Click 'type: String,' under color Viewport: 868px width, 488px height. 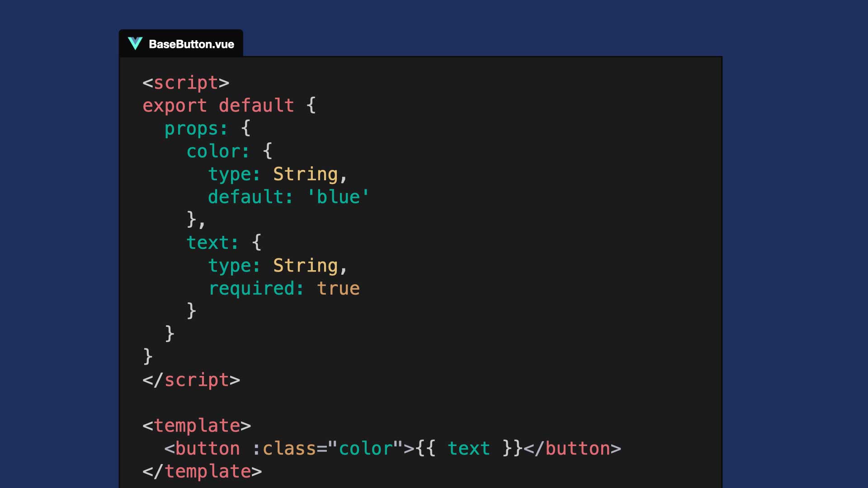click(278, 174)
